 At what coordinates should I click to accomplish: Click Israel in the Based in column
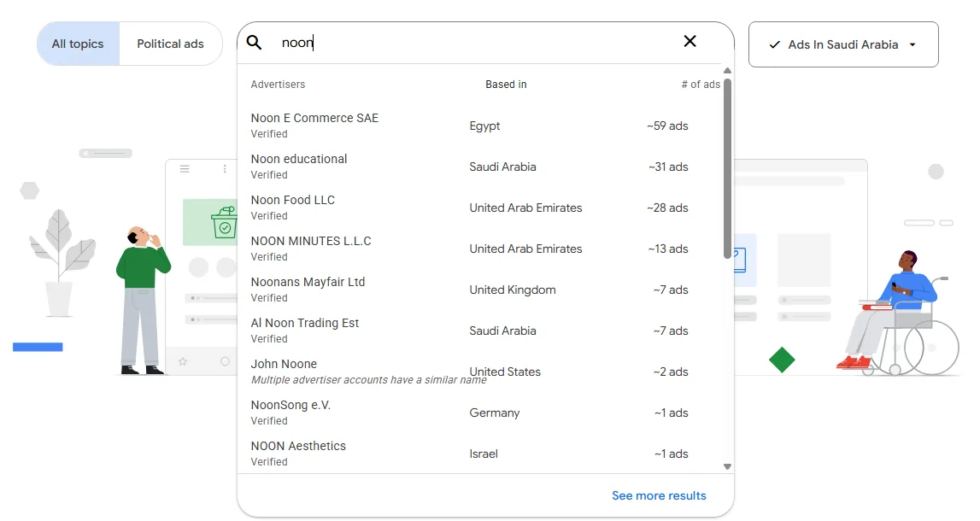pyautogui.click(x=484, y=454)
